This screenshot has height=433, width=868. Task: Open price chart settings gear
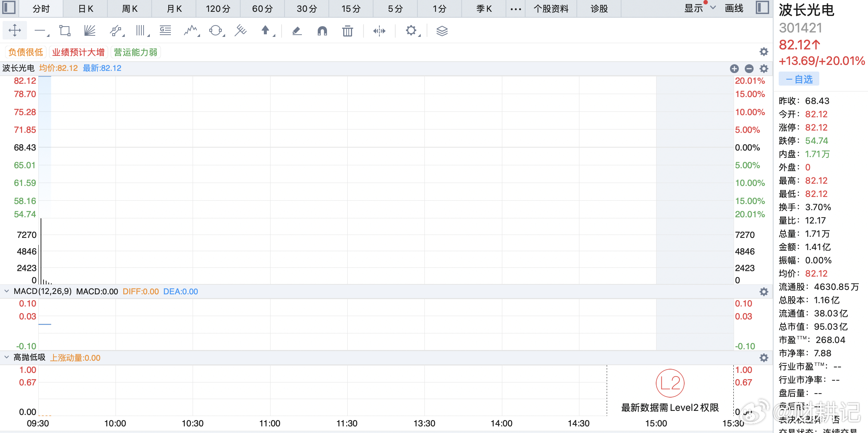click(x=764, y=68)
